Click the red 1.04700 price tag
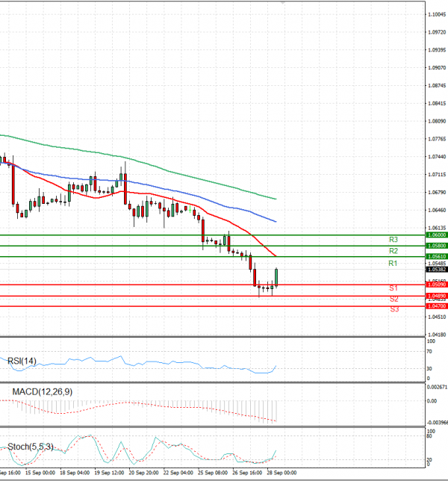Image resolution: width=448 pixels, height=481 pixels. coord(437,306)
